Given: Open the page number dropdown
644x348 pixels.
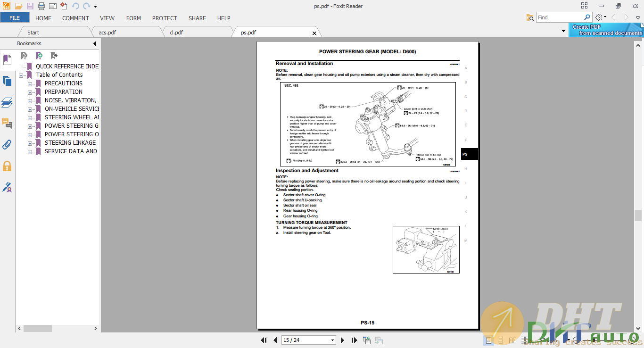Looking at the screenshot, I should (x=332, y=340).
